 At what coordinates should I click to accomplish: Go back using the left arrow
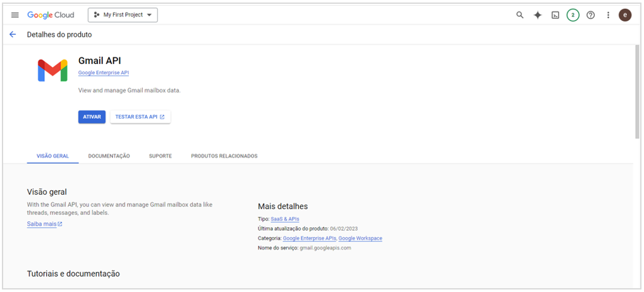click(13, 35)
